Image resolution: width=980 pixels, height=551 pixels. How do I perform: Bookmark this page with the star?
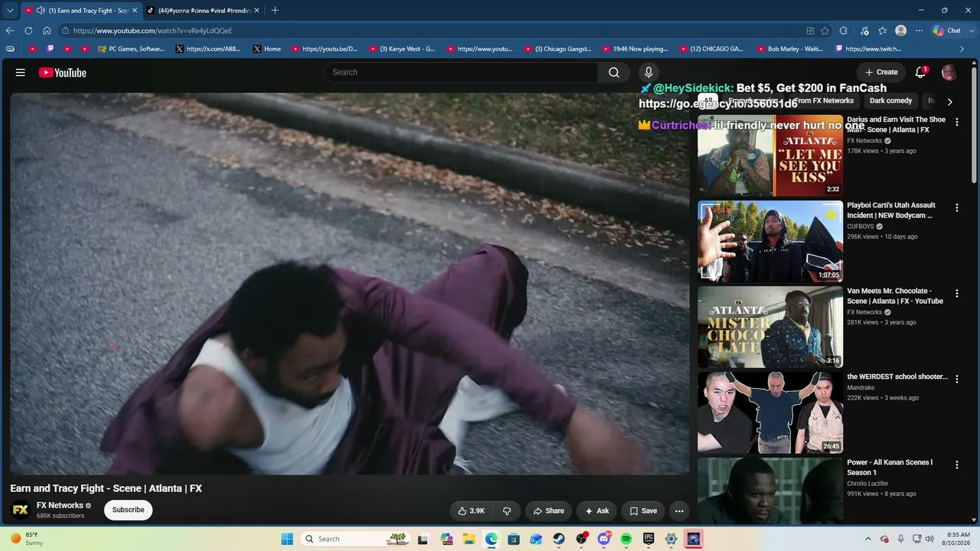point(825,31)
